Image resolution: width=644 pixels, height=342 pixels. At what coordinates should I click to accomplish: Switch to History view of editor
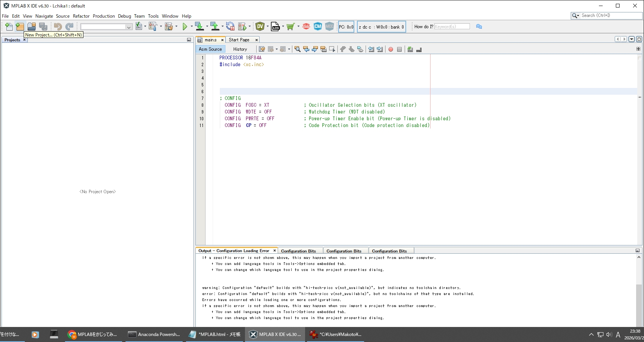(240, 49)
